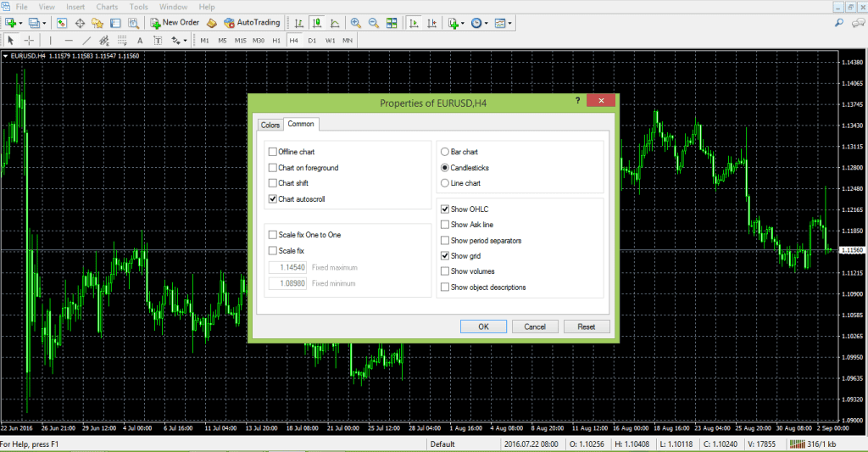Viewport: 868px width, 452px height.
Task: Select candlesticks toolbar icon
Action: (x=317, y=23)
